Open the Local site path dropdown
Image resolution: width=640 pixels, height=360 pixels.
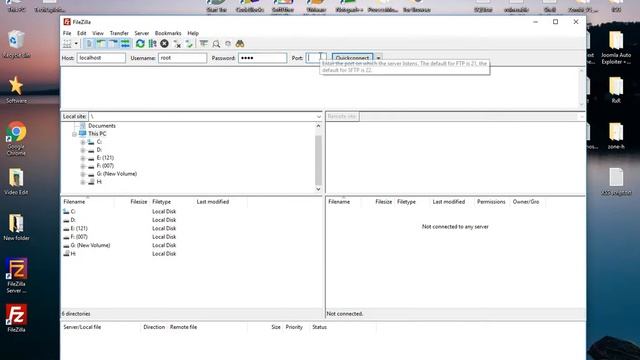(319, 116)
